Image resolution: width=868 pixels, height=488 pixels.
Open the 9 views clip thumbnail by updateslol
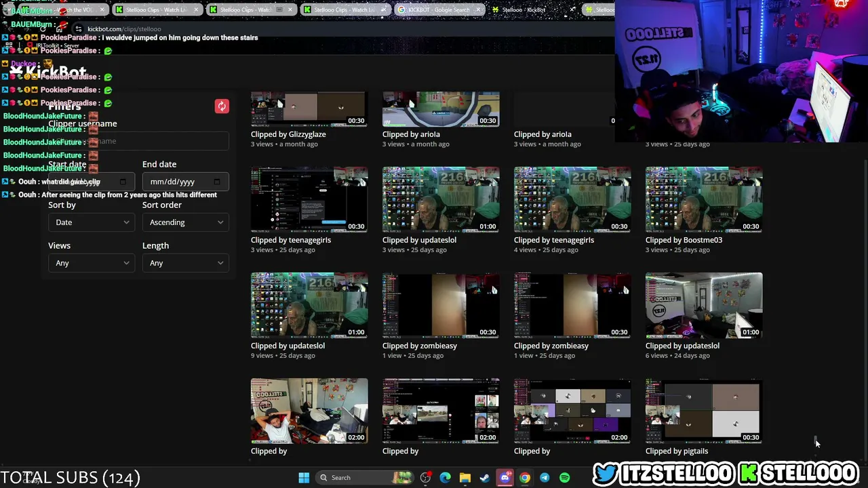309,305
